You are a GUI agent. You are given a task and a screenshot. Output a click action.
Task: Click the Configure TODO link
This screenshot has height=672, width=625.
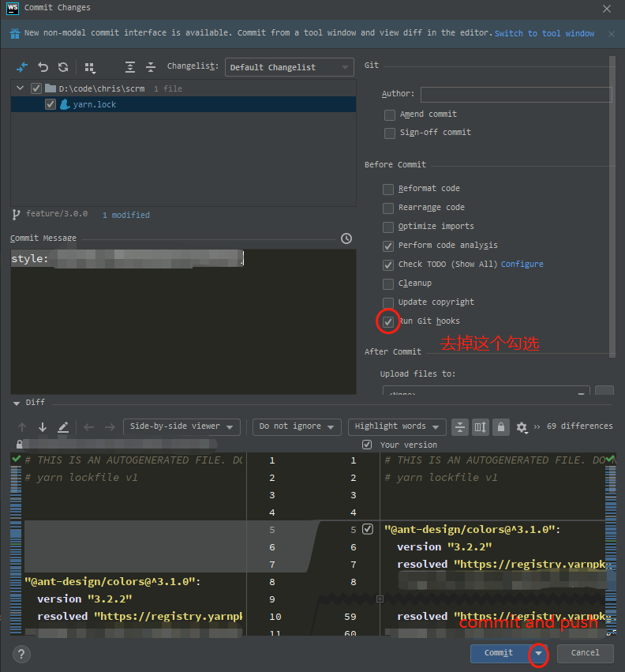point(522,264)
